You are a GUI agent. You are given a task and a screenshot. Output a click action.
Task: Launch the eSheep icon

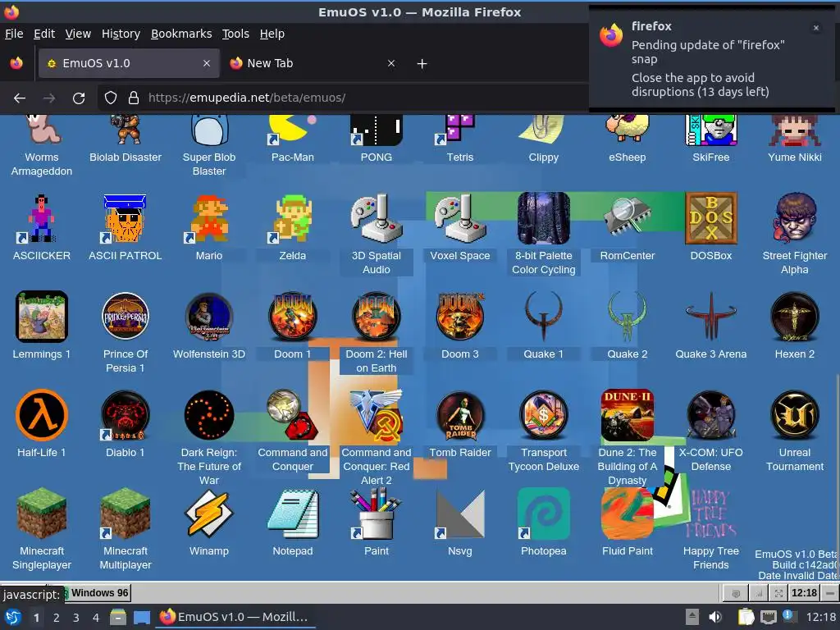pyautogui.click(x=627, y=129)
